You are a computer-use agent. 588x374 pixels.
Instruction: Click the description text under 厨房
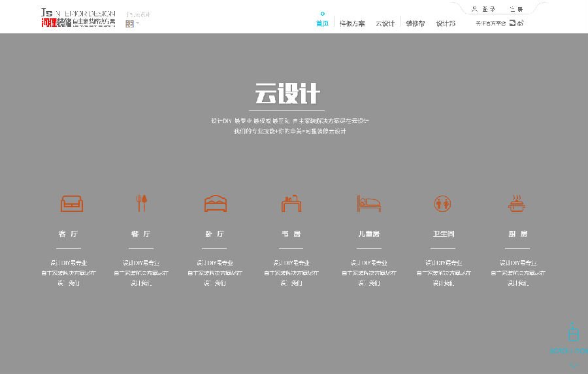pyautogui.click(x=517, y=273)
